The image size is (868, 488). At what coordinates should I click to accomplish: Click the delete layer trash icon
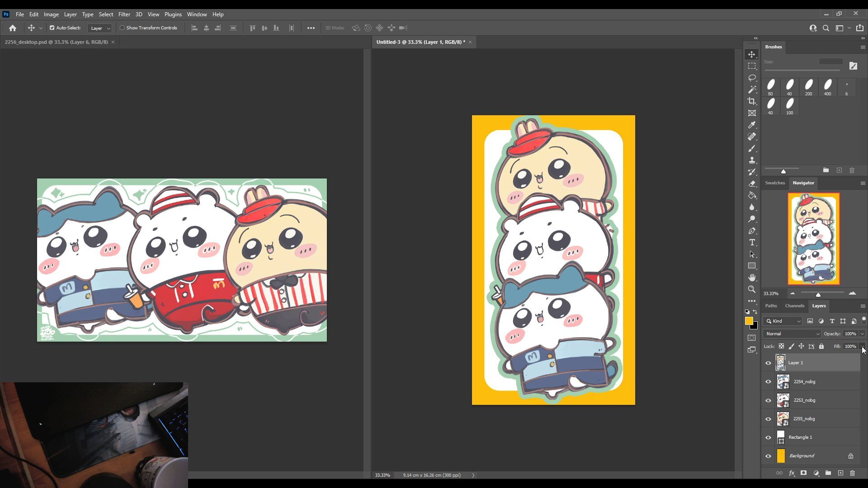[x=852, y=473]
